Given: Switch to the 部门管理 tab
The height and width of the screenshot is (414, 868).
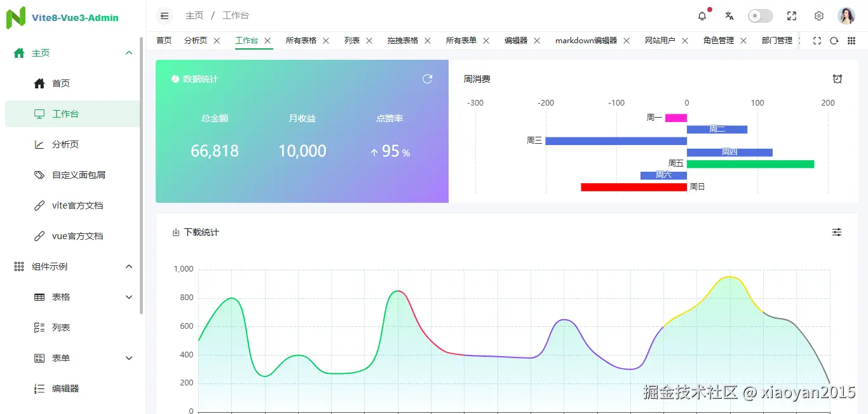Looking at the screenshot, I should click(x=777, y=41).
